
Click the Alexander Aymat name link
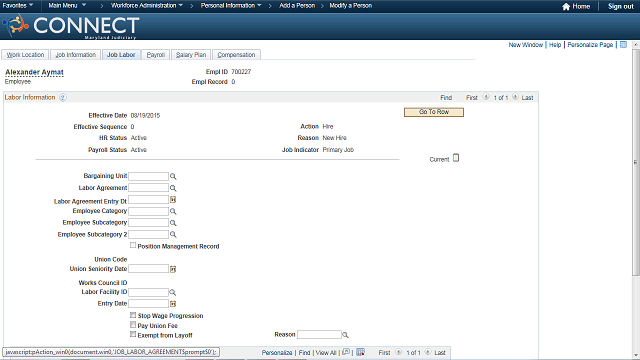coord(34,72)
